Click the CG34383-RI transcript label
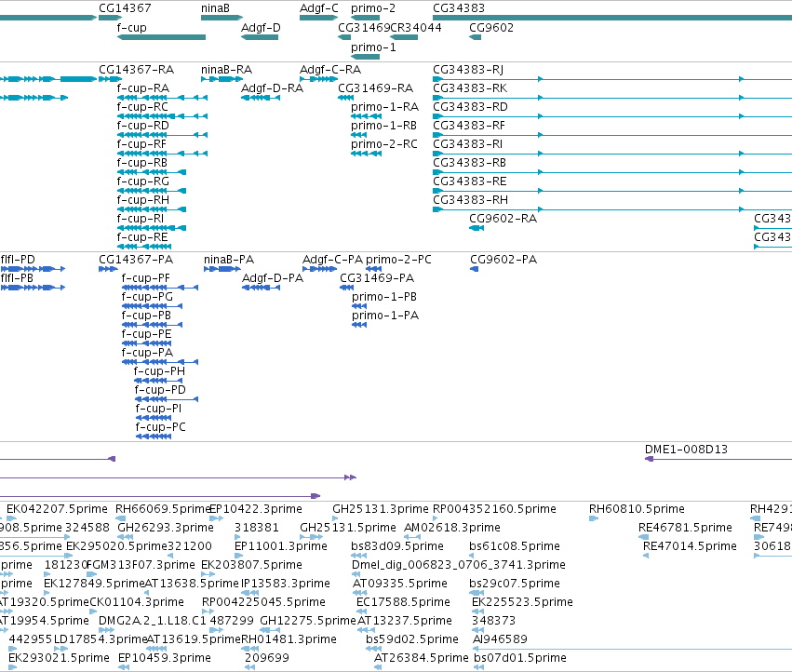The height and width of the screenshot is (672, 792). click(x=468, y=144)
